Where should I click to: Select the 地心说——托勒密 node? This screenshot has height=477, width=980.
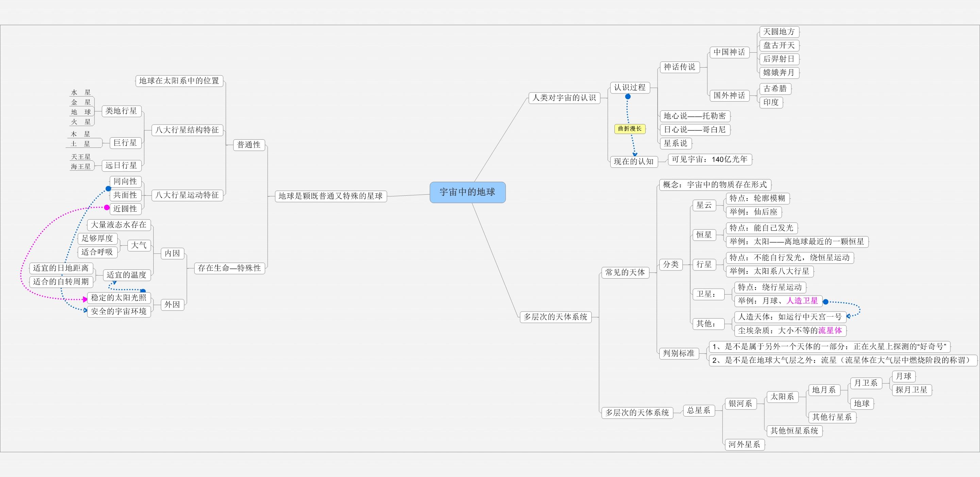695,116
